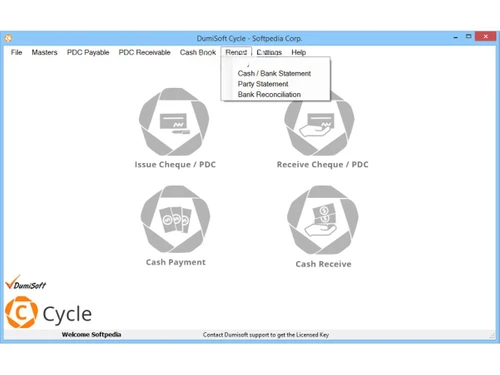Open the File menu

16,52
